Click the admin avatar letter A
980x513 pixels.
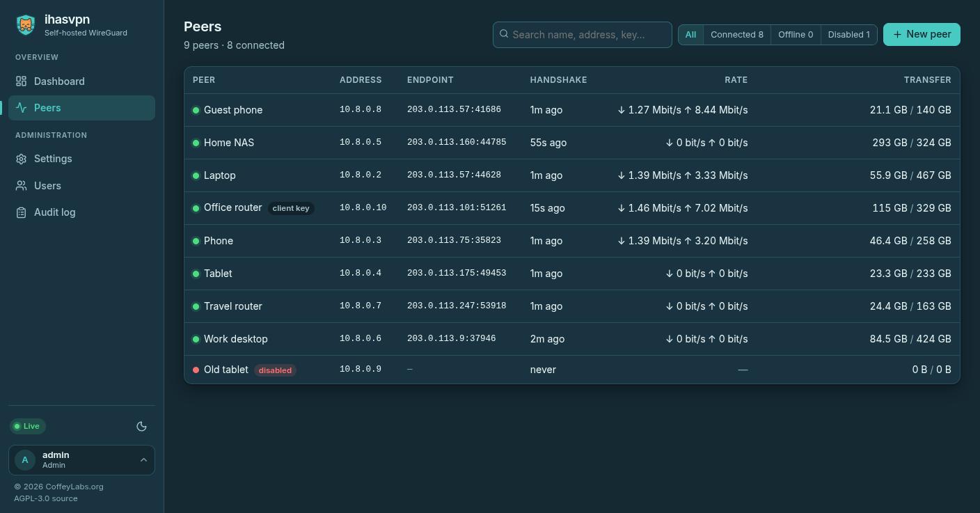pyautogui.click(x=25, y=460)
